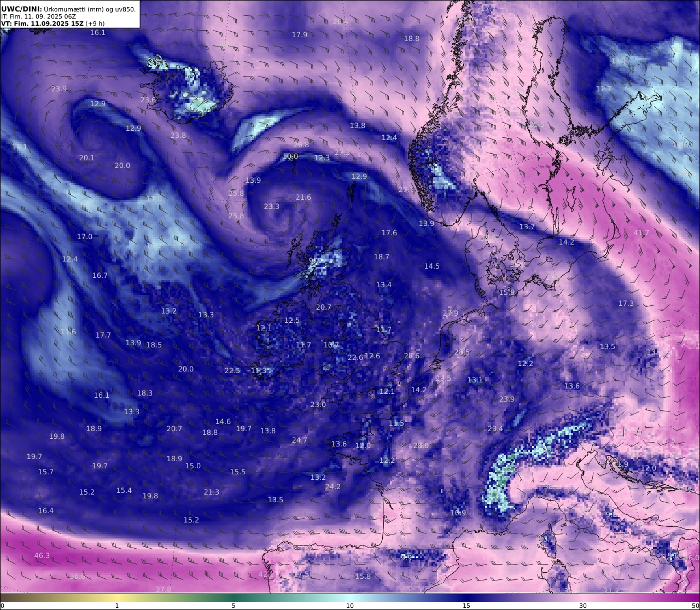This screenshot has height=610, width=700.
Task: Click the 12.3 value north of the cyclone
Action: click(x=322, y=158)
